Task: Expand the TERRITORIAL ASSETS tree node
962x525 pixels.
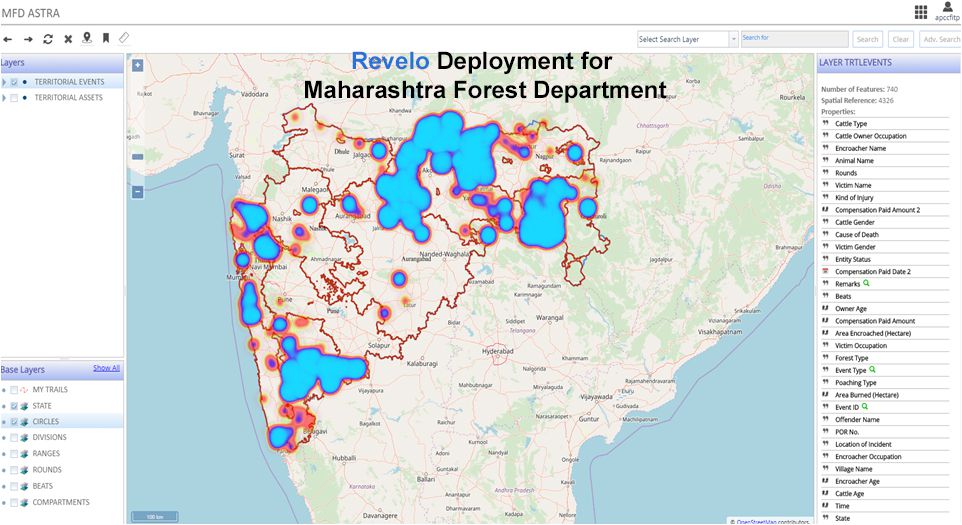Action: [4, 98]
